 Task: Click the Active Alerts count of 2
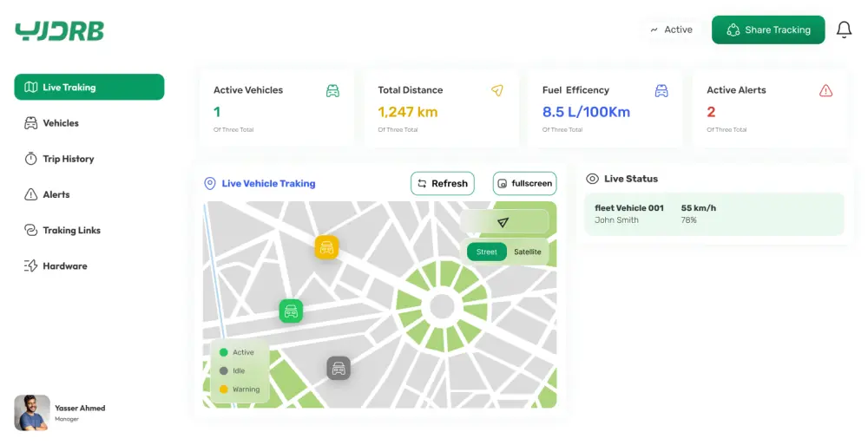[712, 112]
